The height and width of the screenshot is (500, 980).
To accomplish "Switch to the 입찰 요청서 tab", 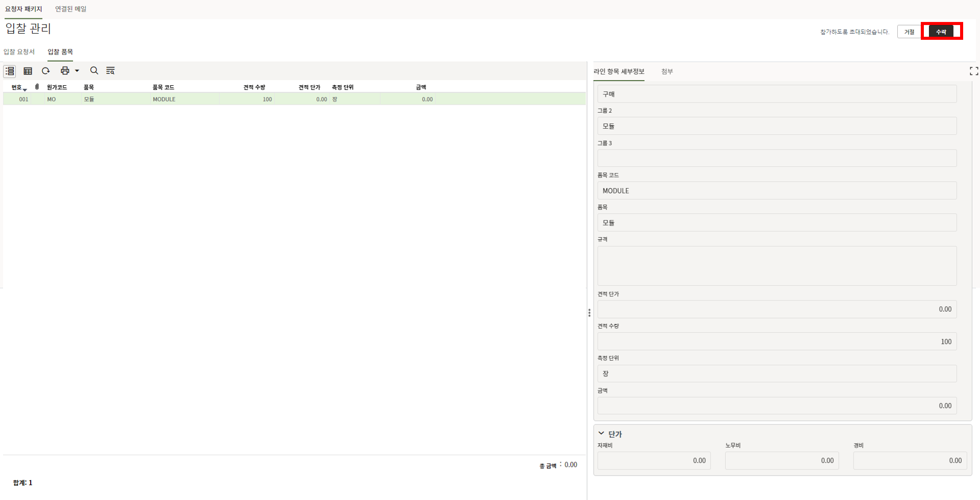I will [x=19, y=52].
